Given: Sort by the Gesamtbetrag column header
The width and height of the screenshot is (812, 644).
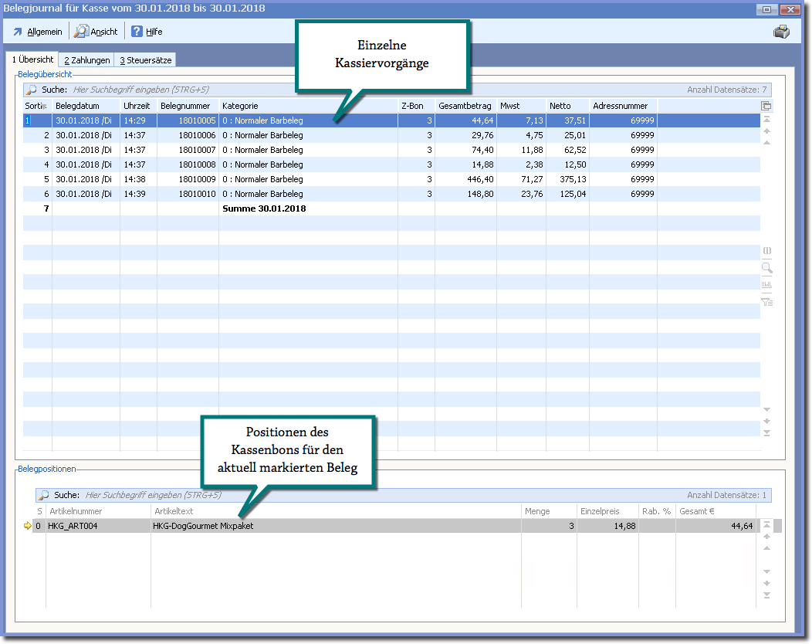Looking at the screenshot, I should [x=465, y=106].
